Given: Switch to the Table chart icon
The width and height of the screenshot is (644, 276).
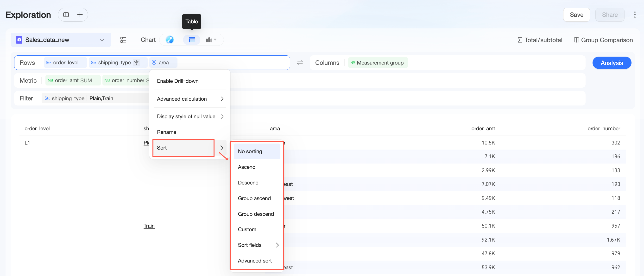Looking at the screenshot, I should click(x=192, y=40).
